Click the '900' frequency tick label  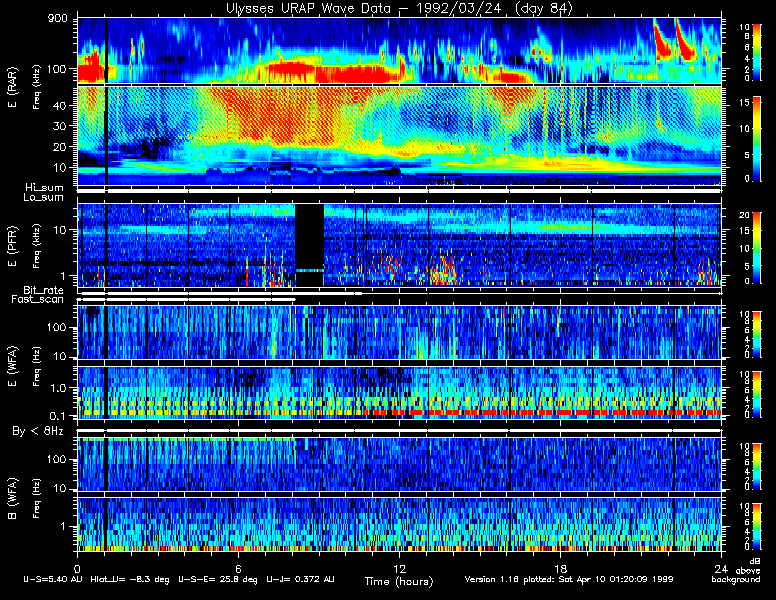pos(57,19)
